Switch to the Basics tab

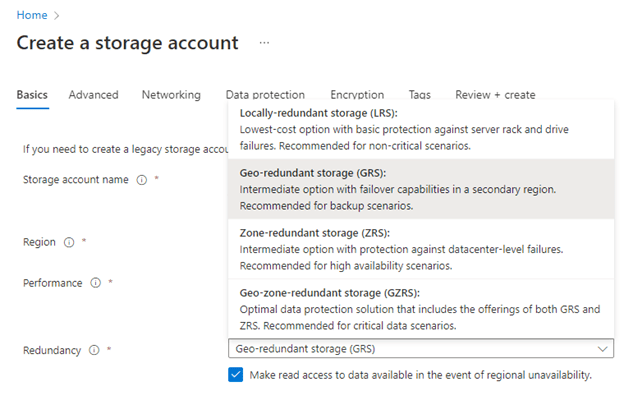(32, 95)
